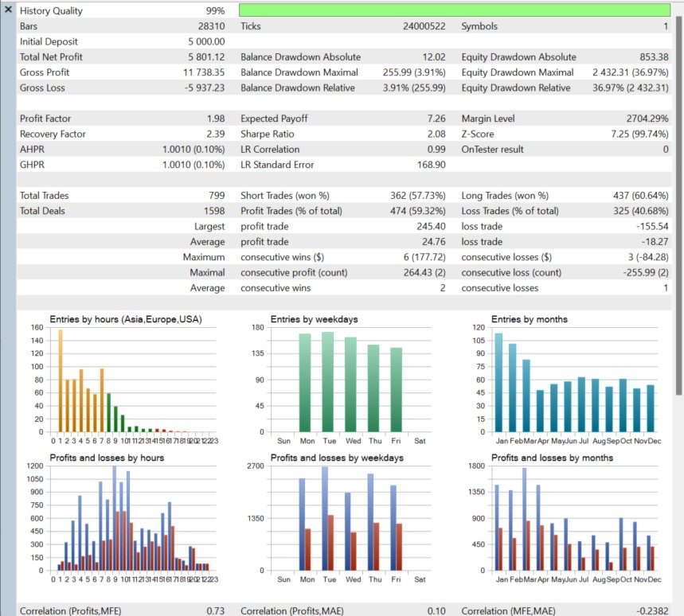Select the AHPR 1.0010 (0.10%) value

point(193,150)
